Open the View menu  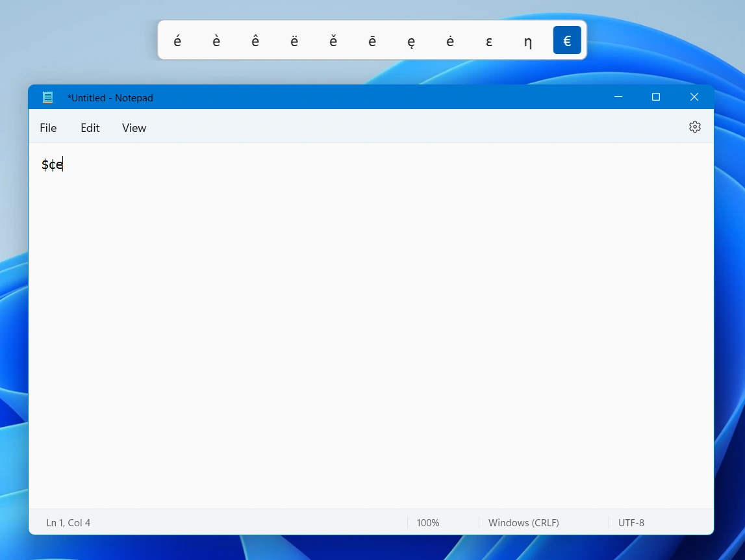pos(134,128)
